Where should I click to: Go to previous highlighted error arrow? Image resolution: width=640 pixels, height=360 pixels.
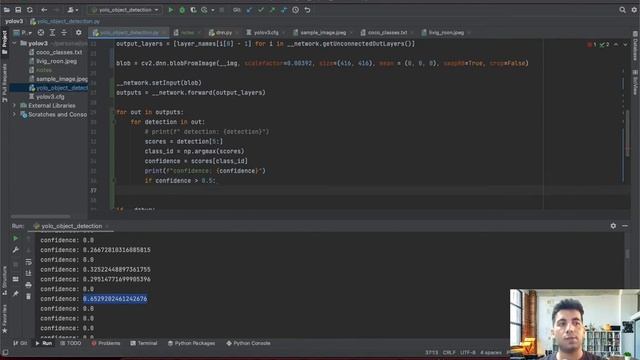click(616, 44)
